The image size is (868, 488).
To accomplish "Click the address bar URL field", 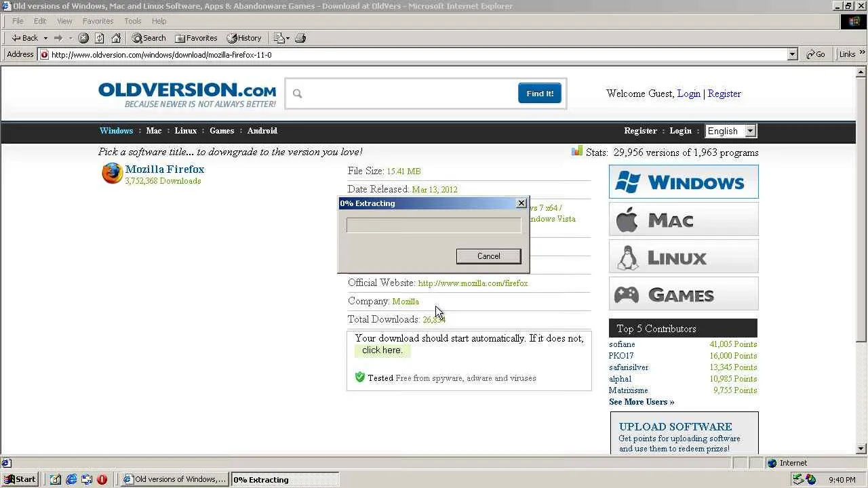I will 414,54.
